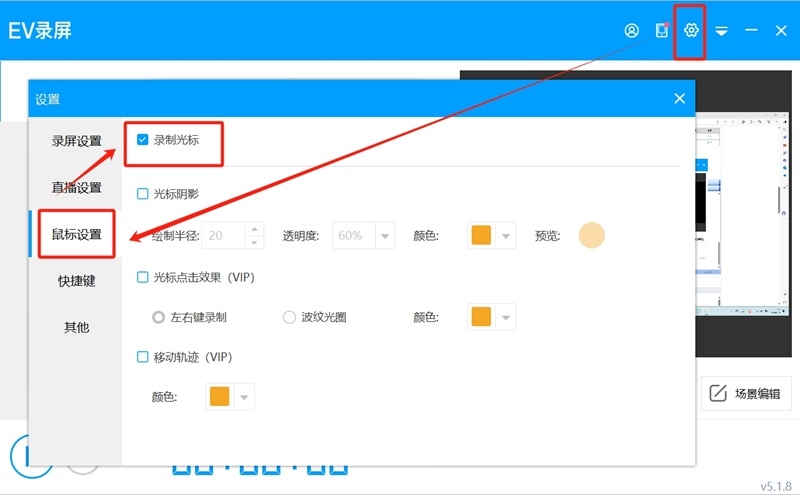Viewport: 800px width, 495px height.
Task: Click the cursor shadow orange color swatch
Action: 481,235
